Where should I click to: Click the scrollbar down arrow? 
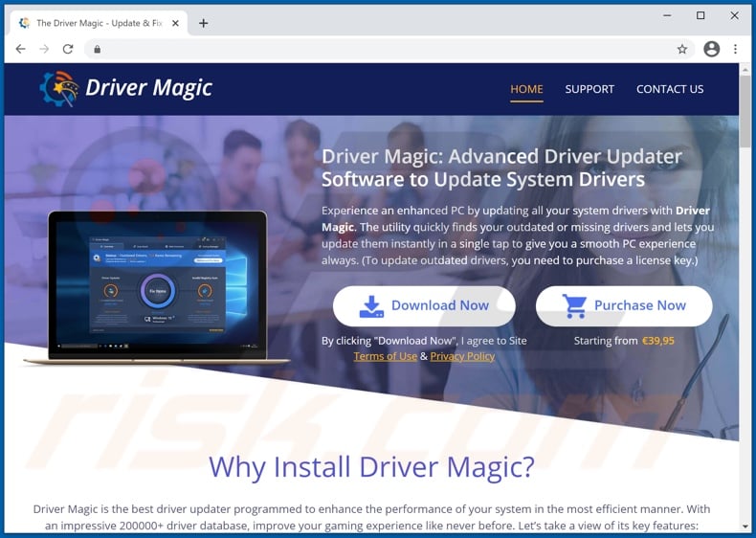coord(745,527)
